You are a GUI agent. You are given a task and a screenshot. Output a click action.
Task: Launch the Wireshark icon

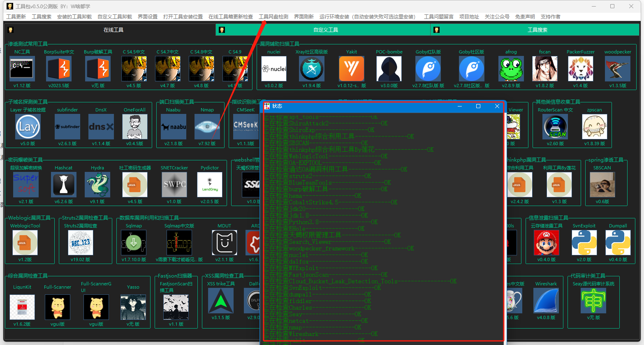546,301
